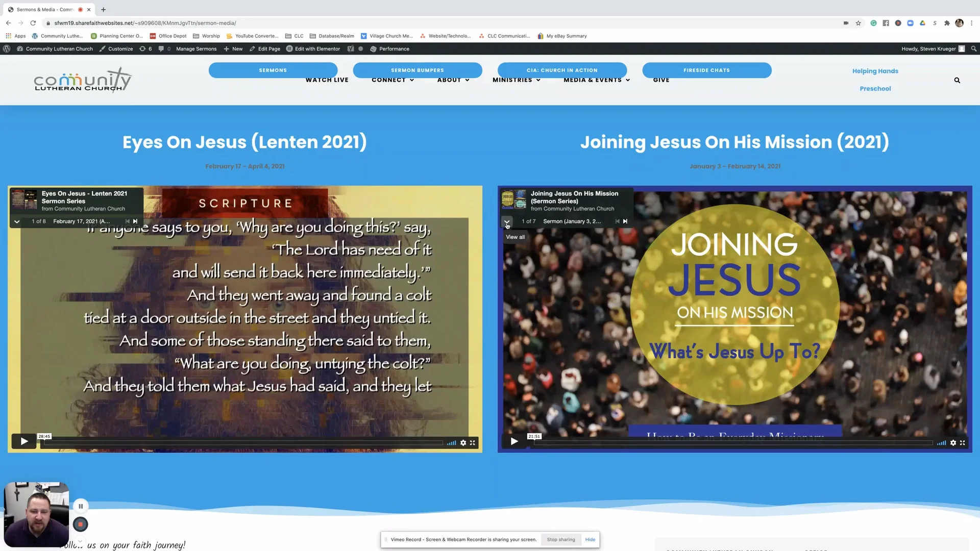Expand the Eyes On Jesus playlist chevron
The height and width of the screenshot is (551, 980).
(x=17, y=221)
